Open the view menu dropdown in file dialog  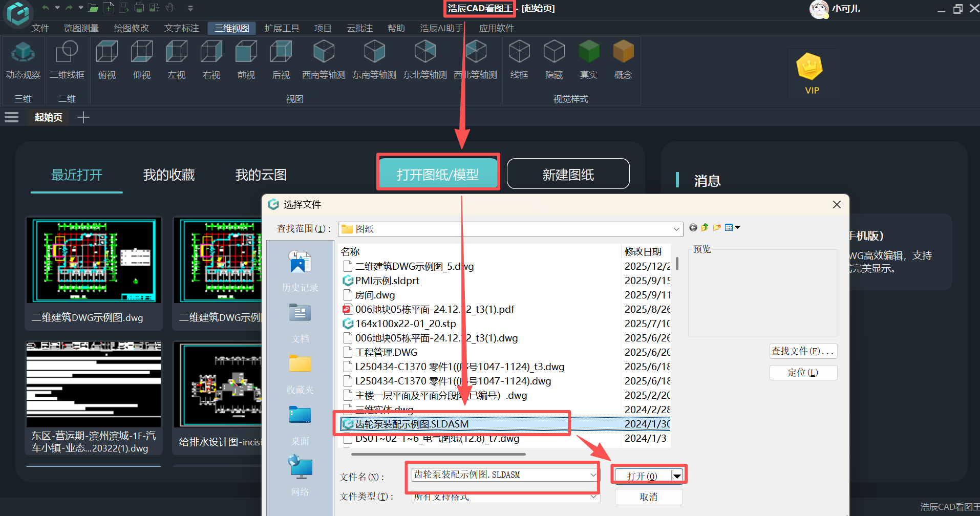pyautogui.click(x=733, y=227)
